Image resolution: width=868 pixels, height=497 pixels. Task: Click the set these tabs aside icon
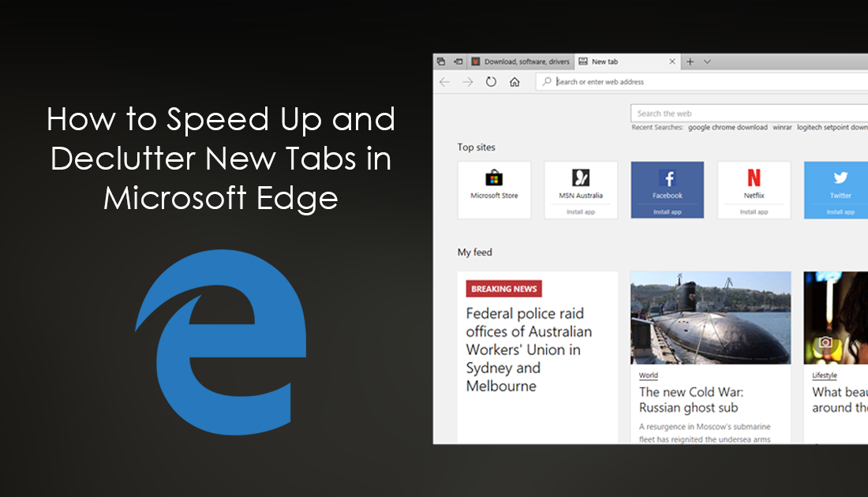458,62
